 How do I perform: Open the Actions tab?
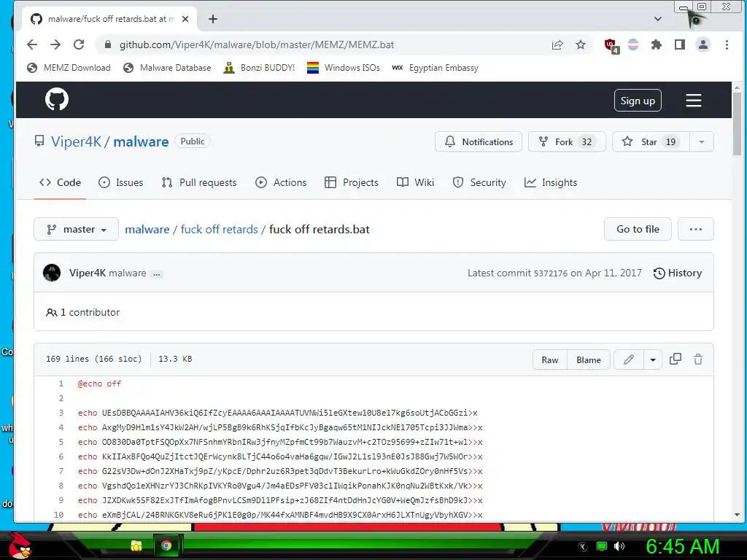[281, 182]
